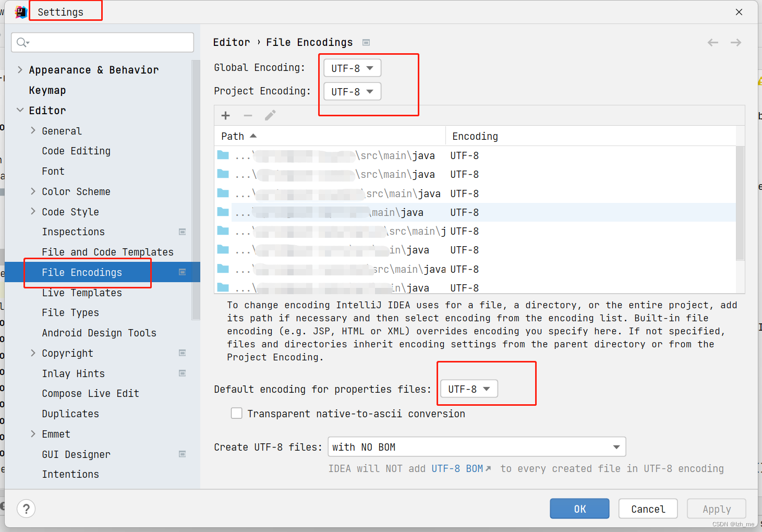Navigate forward with the right arrow icon

735,42
